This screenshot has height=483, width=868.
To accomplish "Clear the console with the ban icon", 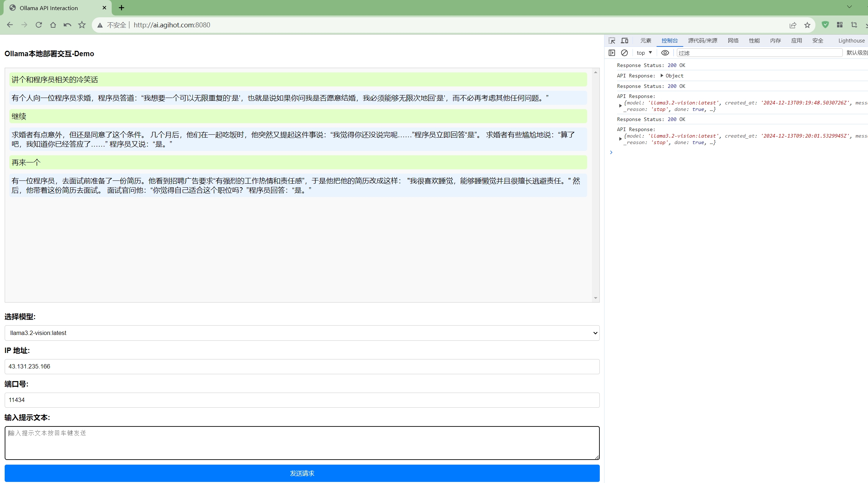I will pyautogui.click(x=624, y=53).
